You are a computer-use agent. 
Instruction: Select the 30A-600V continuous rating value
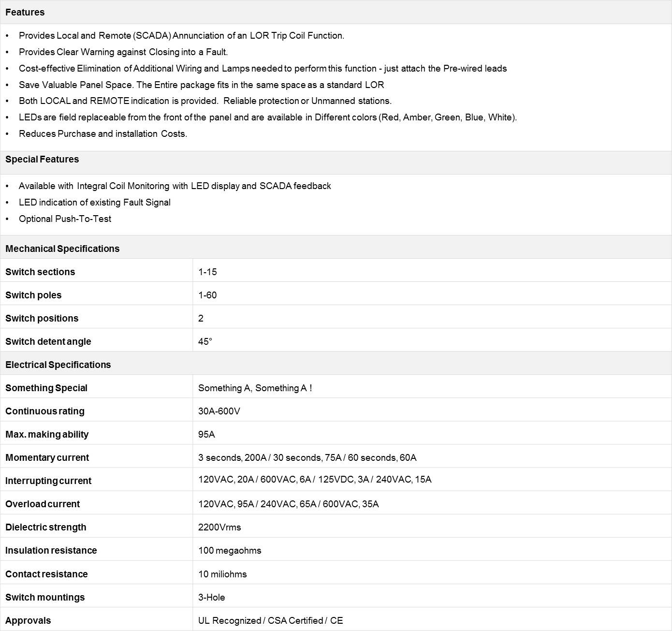[219, 411]
